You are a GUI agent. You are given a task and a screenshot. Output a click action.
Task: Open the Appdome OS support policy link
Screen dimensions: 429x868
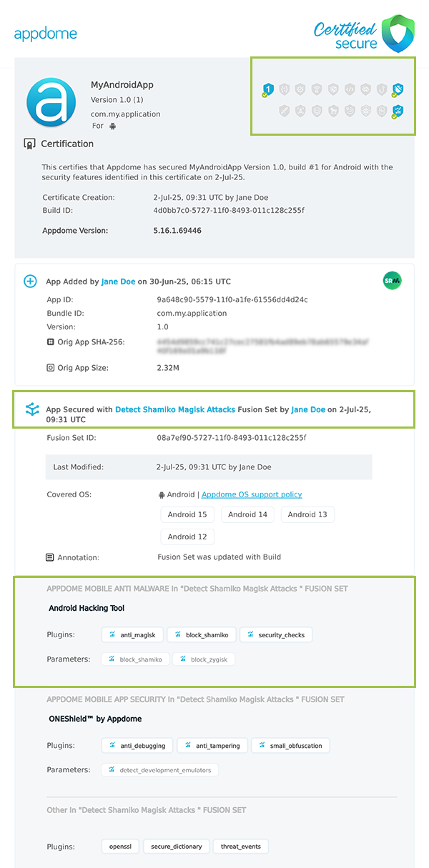tap(252, 494)
